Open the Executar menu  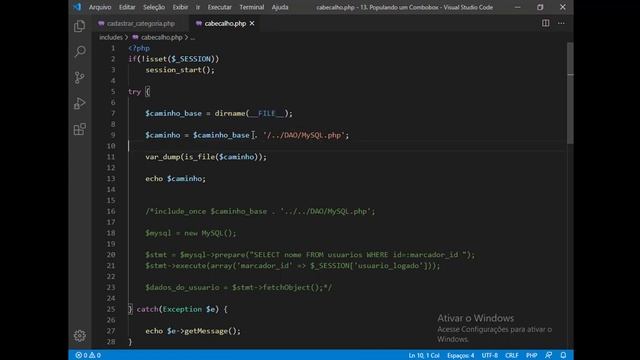point(219,7)
